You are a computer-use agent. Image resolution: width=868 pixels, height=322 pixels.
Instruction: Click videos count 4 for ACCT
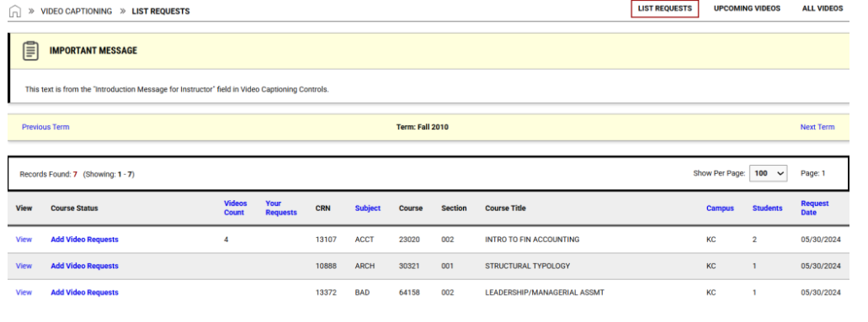(x=226, y=240)
